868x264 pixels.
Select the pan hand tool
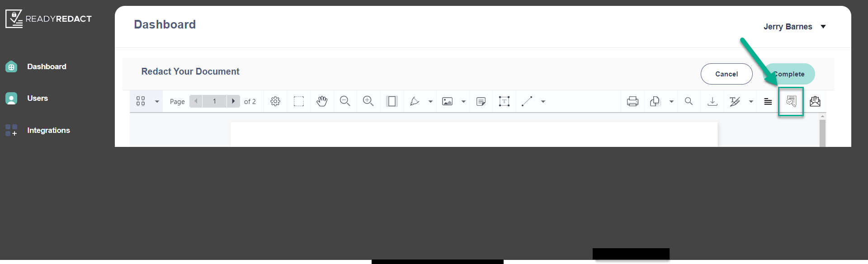coord(322,101)
